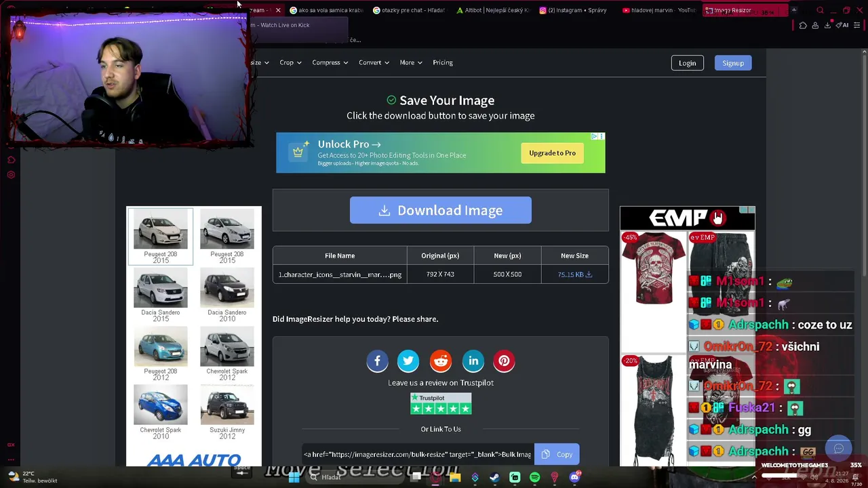Open the Compress dropdown menu

click(x=330, y=62)
